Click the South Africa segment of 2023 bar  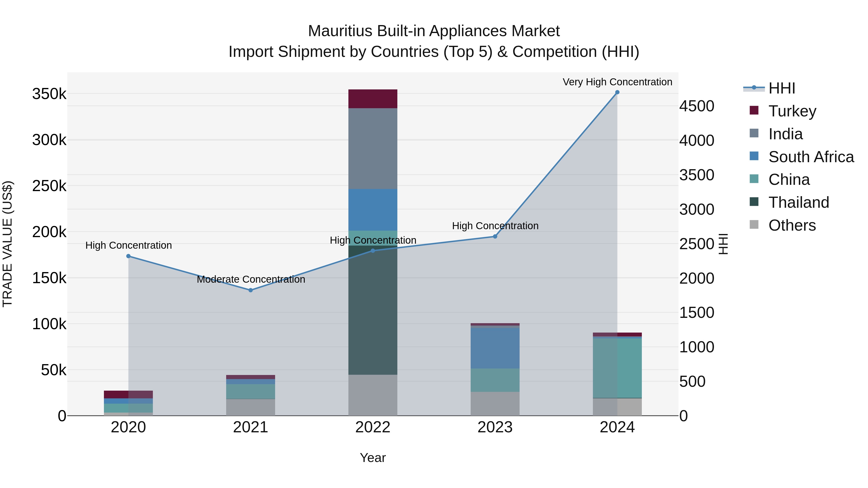tap(495, 348)
